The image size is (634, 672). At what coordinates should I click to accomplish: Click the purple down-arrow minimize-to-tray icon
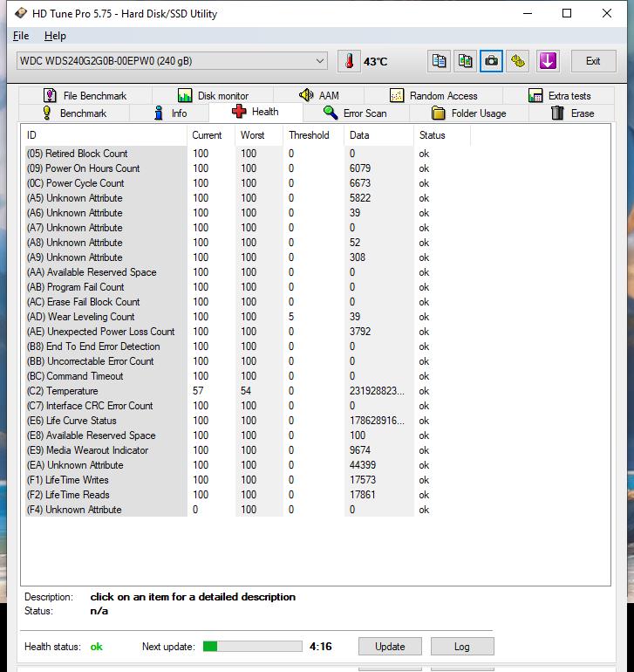tap(548, 61)
